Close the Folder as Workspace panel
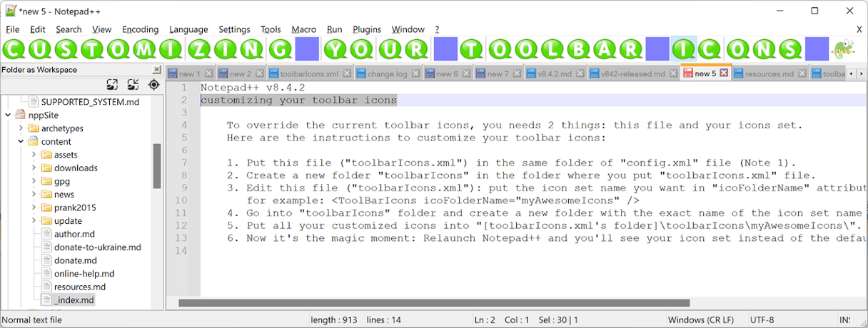The image size is (868, 328). (x=157, y=70)
